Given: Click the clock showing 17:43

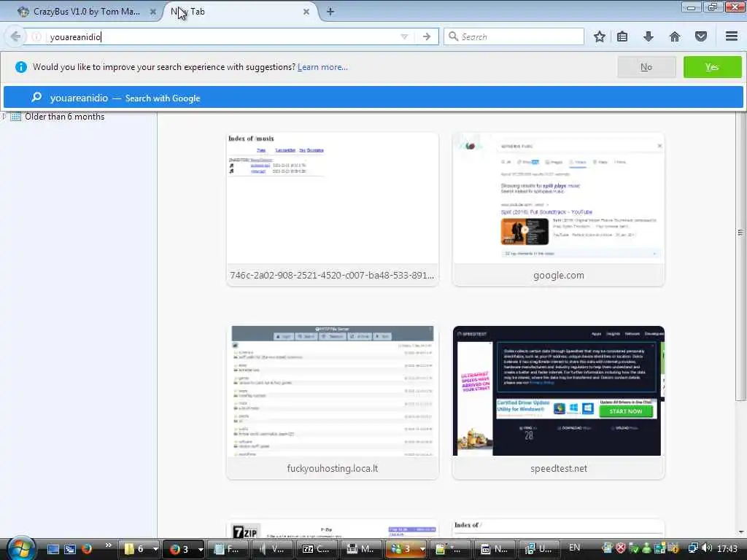Looking at the screenshot, I should (727, 548).
